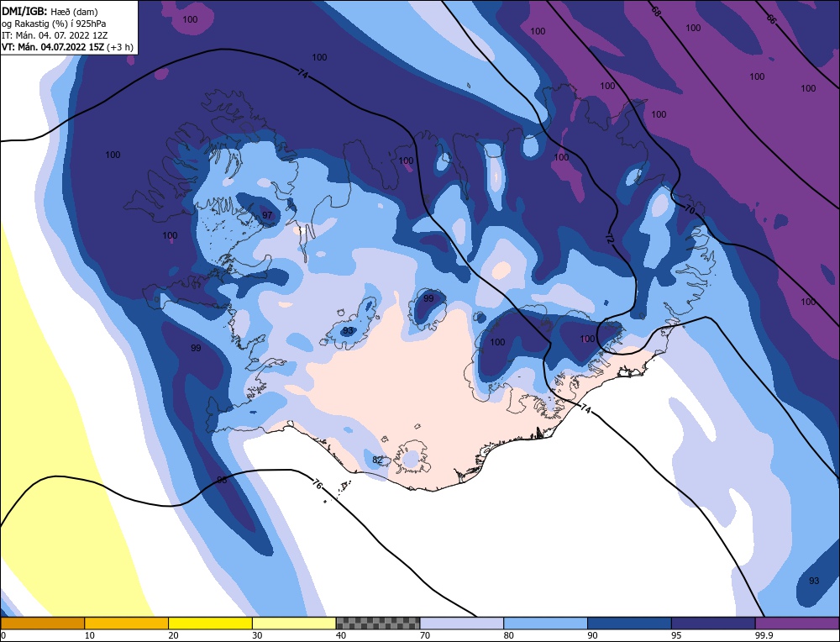The height and width of the screenshot is (642, 840).
Task: Click the legend tick label '70'
Action: 425,635
